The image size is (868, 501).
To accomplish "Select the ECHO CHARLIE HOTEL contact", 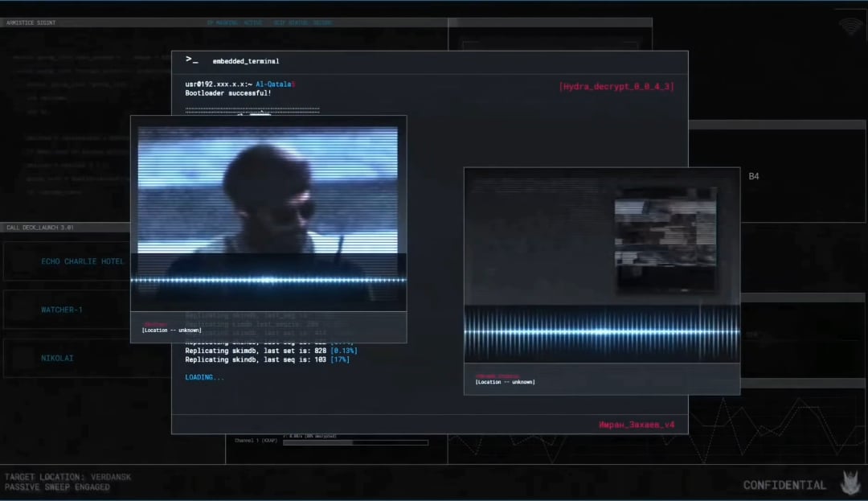I will [82, 261].
